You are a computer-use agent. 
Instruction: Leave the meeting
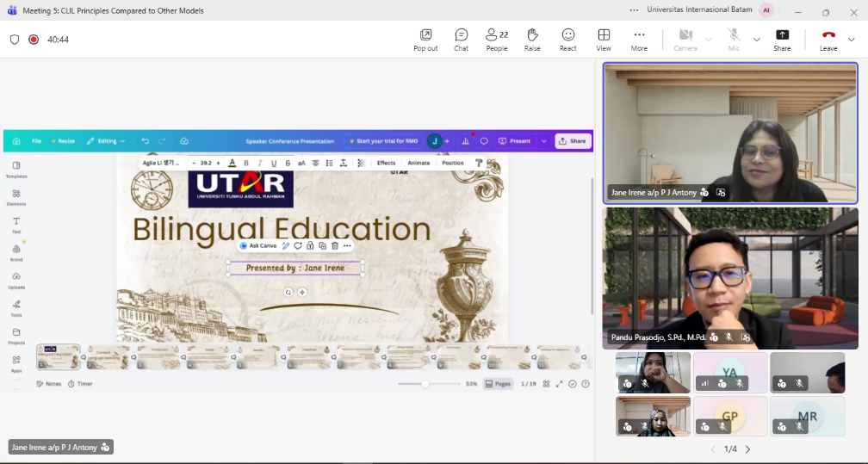(x=828, y=40)
